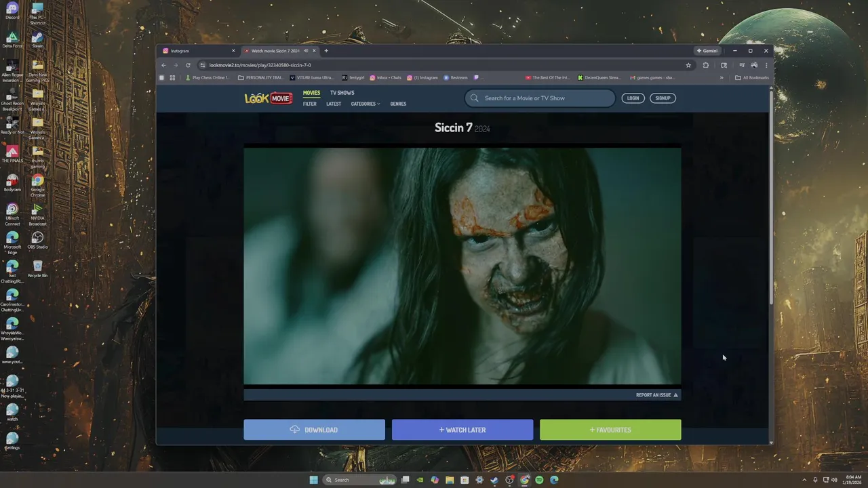The height and width of the screenshot is (488, 868).
Task: Open the Chrome three-dot menu
Action: [x=766, y=65]
